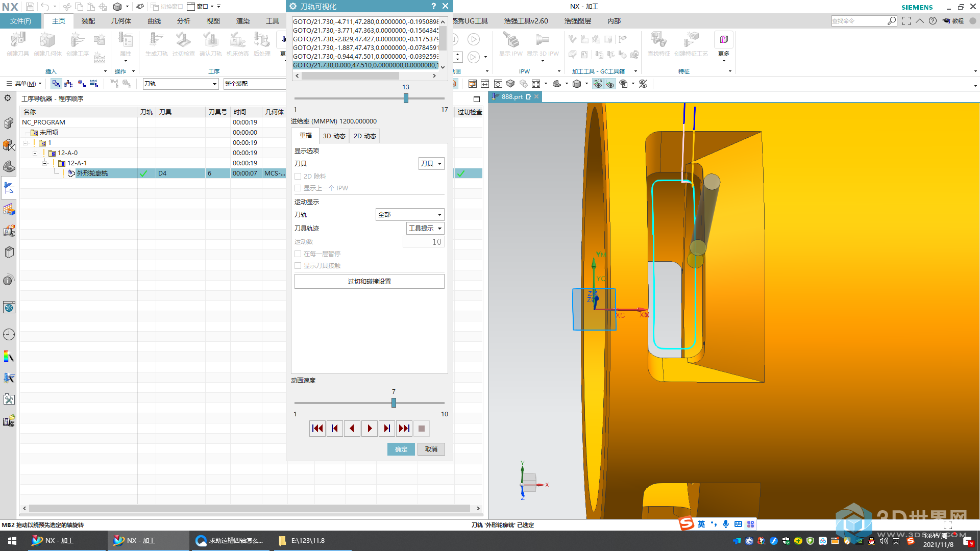Select the 3D 动态 tab
Viewport: 980px width, 551px height.
pos(334,136)
